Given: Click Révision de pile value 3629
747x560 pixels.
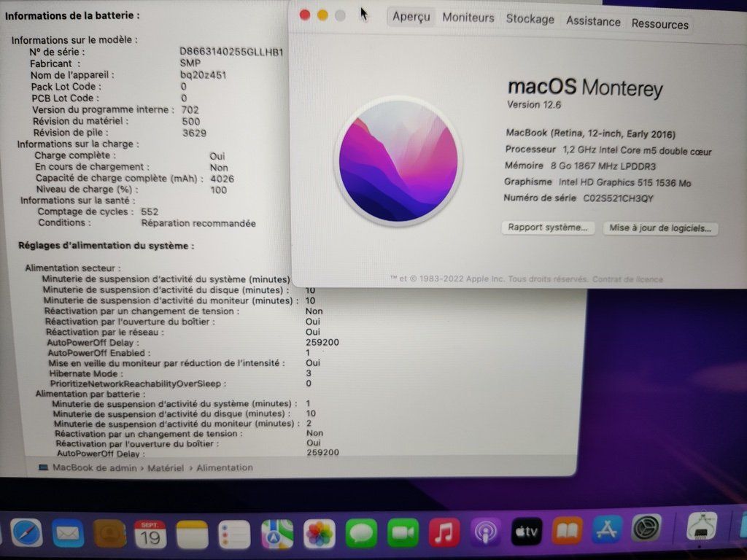Looking at the screenshot, I should (x=194, y=133).
